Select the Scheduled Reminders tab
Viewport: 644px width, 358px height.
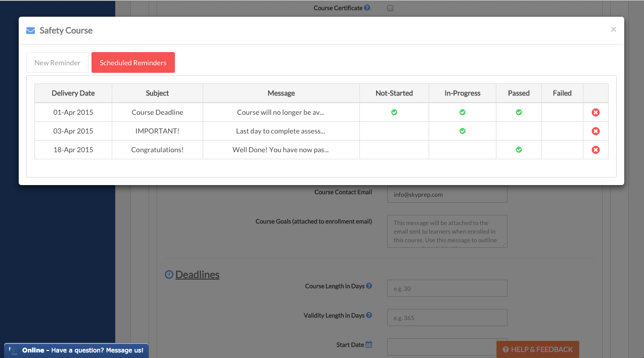pyautogui.click(x=133, y=63)
